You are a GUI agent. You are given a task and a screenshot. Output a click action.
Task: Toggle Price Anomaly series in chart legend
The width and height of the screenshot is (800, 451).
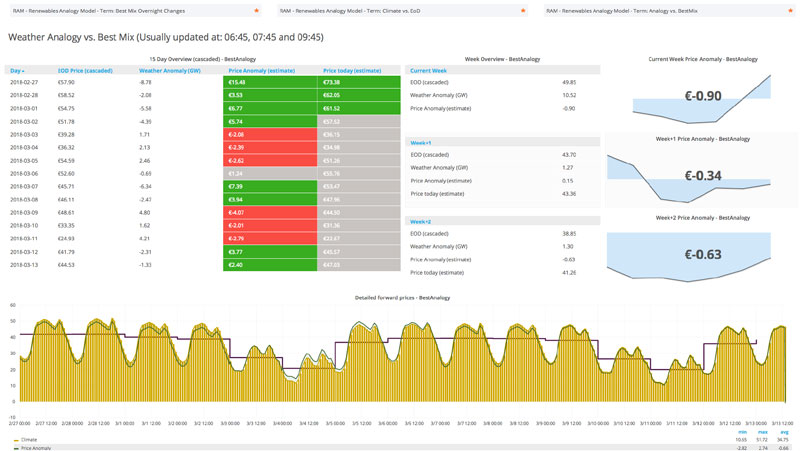(x=35, y=448)
